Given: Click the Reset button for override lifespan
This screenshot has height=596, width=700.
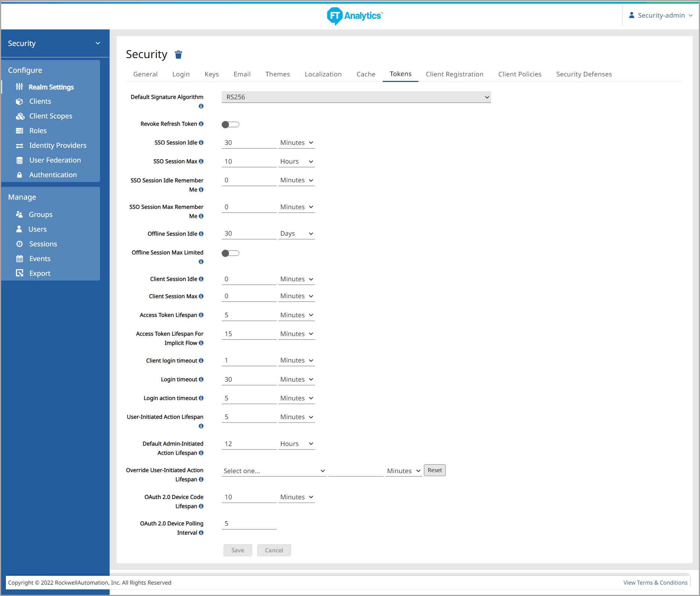Looking at the screenshot, I should point(435,470).
